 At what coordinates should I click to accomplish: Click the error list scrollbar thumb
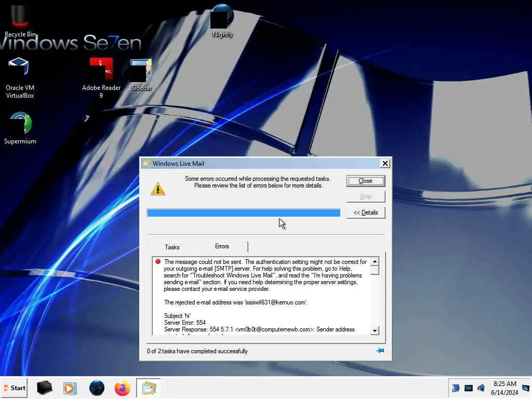375,270
